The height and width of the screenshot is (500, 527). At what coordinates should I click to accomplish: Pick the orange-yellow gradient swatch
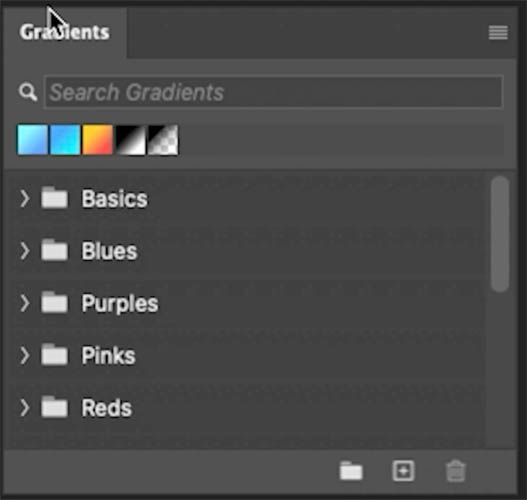[97, 140]
